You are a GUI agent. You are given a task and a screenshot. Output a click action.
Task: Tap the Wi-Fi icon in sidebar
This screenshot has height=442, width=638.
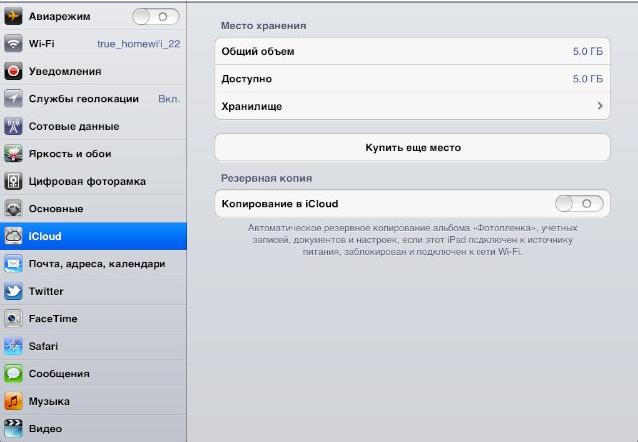13,44
